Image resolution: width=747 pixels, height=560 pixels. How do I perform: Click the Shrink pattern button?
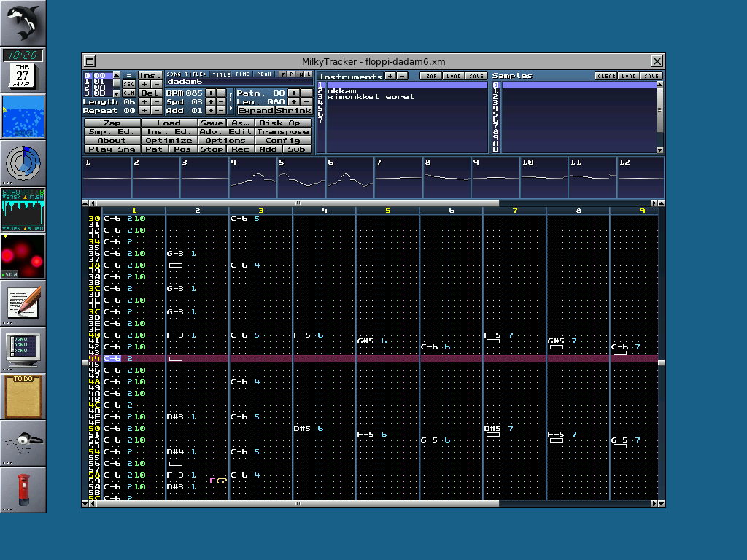click(294, 111)
